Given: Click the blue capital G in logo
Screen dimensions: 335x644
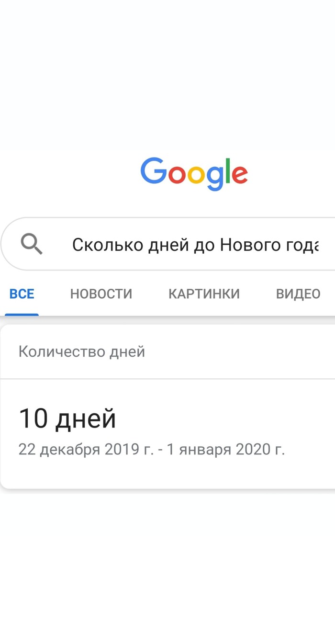Looking at the screenshot, I should (153, 171).
